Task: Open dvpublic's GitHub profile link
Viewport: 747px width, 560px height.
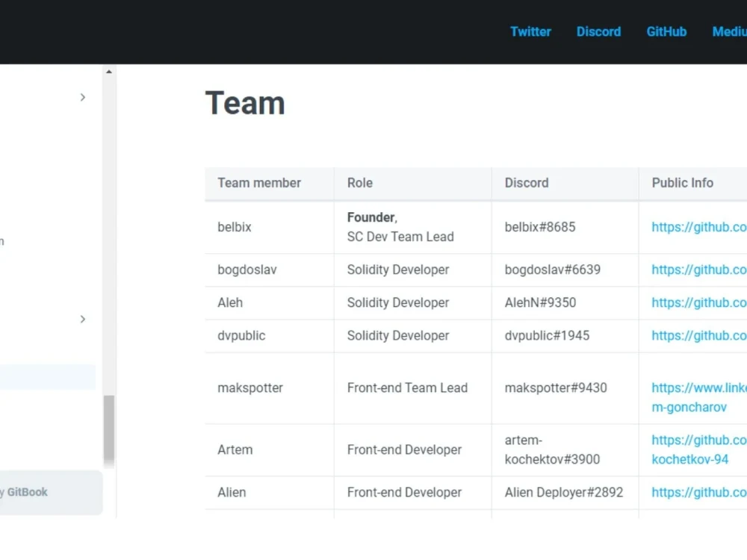Action: [x=699, y=336]
